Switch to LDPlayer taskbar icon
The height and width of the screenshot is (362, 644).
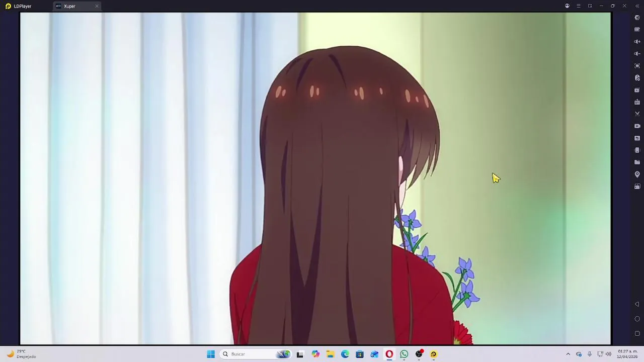pos(434,354)
